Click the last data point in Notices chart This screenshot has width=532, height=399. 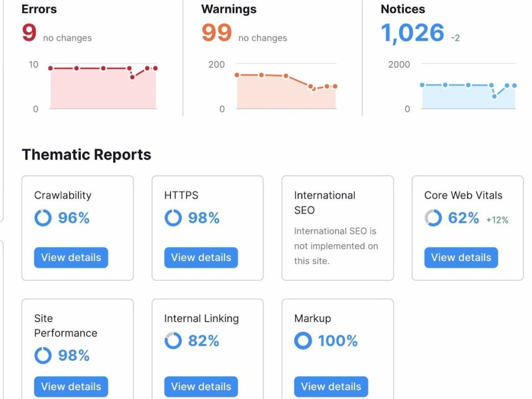pos(514,86)
